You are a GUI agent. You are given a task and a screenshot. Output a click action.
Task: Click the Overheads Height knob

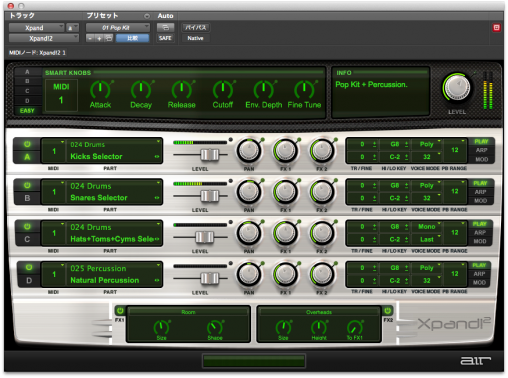tap(319, 327)
